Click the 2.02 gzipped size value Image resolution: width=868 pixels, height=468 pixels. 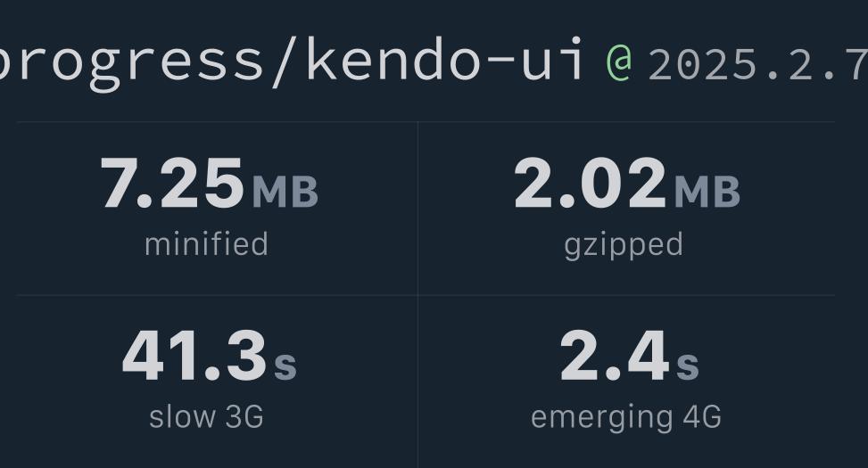click(590, 183)
